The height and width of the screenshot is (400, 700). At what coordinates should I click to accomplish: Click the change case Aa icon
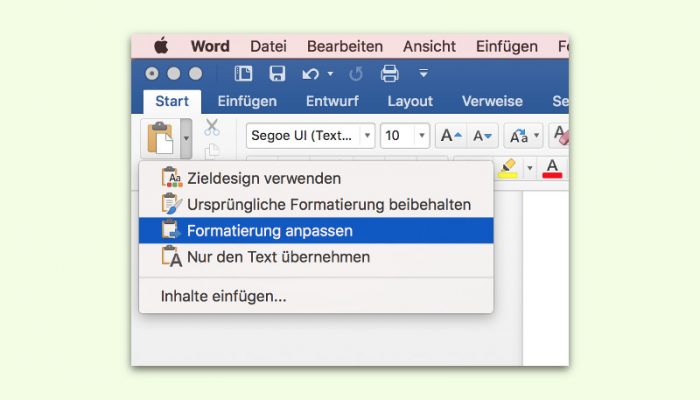(519, 136)
